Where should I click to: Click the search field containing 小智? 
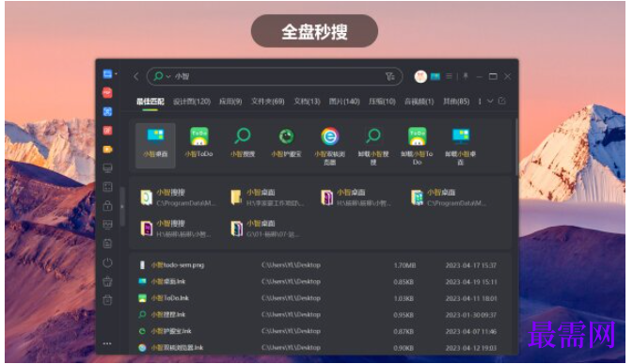275,76
